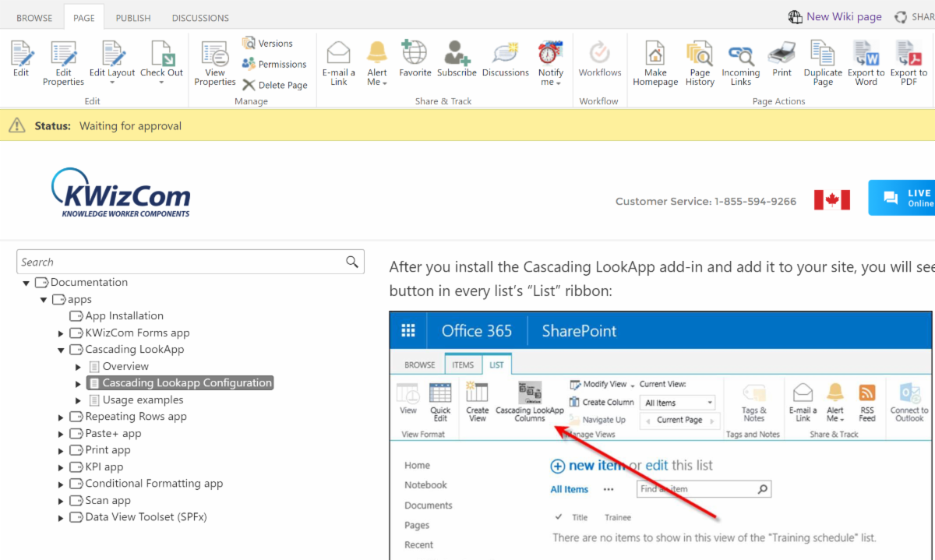Viewport: 935px width, 560px height.
Task: Open page Versions
Action: (x=267, y=44)
